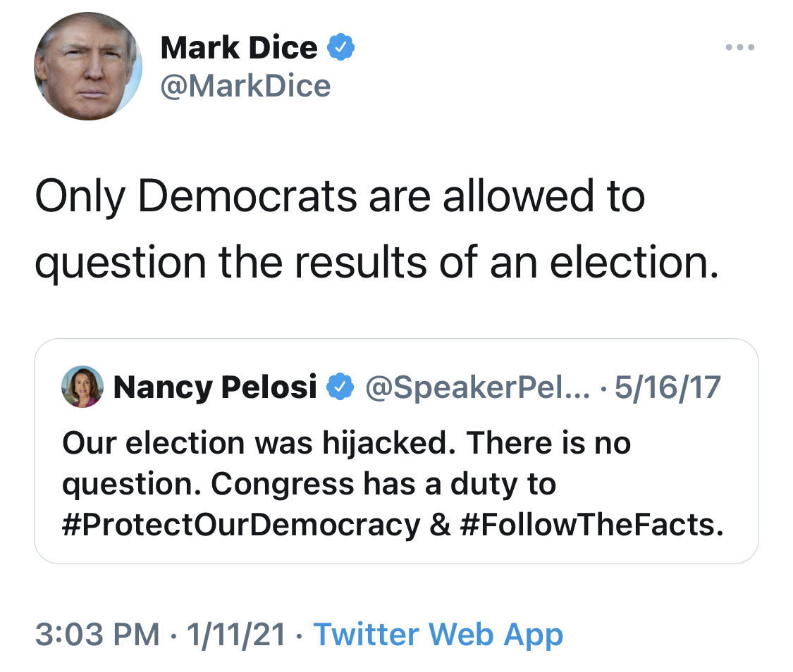The height and width of the screenshot is (672, 793).
Task: Open the #FollowTheFacts hashtag
Action: tap(592, 525)
